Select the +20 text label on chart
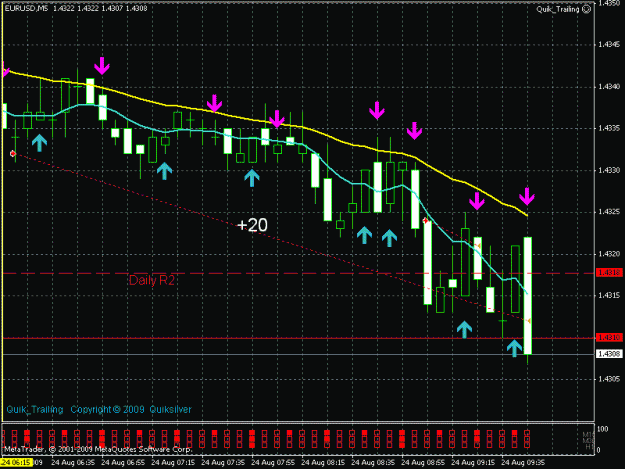This screenshot has width=625, height=469. tap(252, 225)
